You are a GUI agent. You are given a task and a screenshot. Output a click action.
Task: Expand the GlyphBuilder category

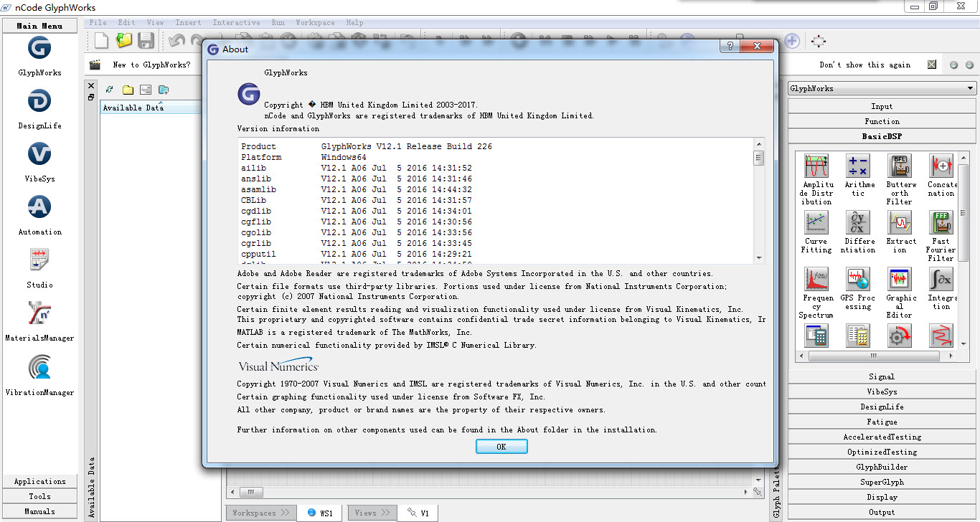[882, 467]
